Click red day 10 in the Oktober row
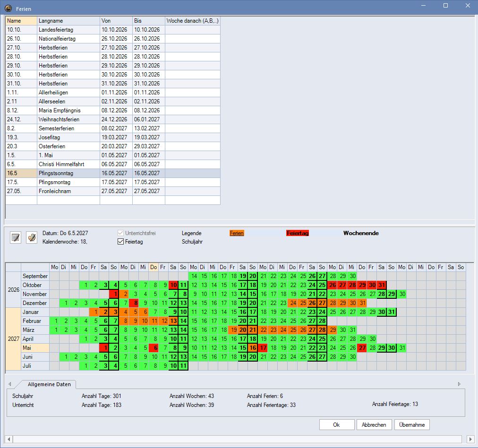This screenshot has width=478, height=448. coord(173,285)
